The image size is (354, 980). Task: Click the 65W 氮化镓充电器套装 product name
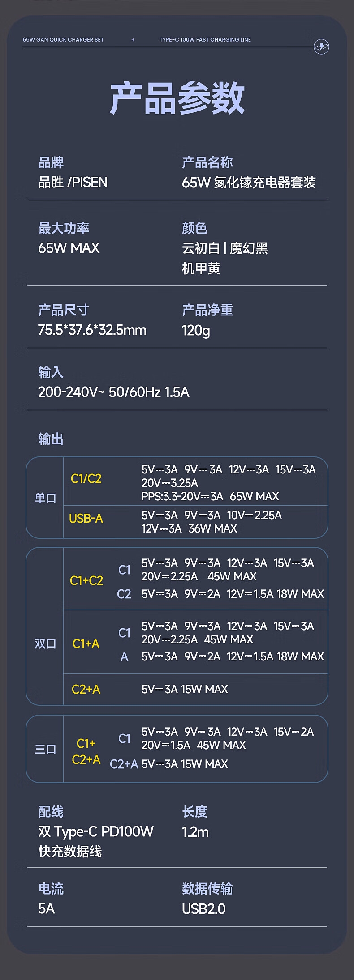pyautogui.click(x=249, y=183)
